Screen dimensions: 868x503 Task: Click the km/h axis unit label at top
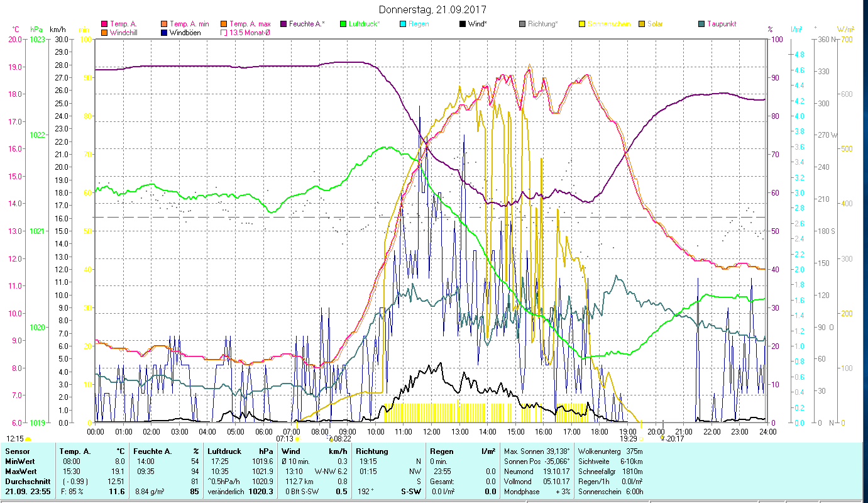click(57, 30)
